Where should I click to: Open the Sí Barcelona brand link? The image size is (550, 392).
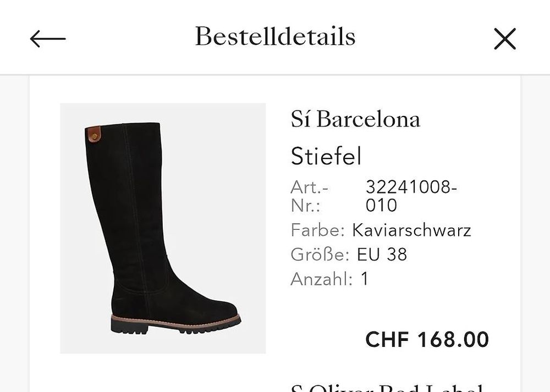(x=355, y=119)
